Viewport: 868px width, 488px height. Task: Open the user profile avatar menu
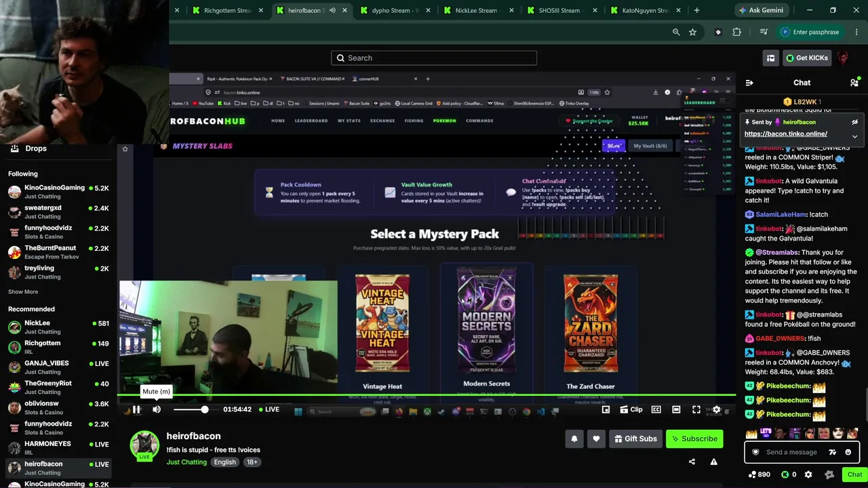843,58
